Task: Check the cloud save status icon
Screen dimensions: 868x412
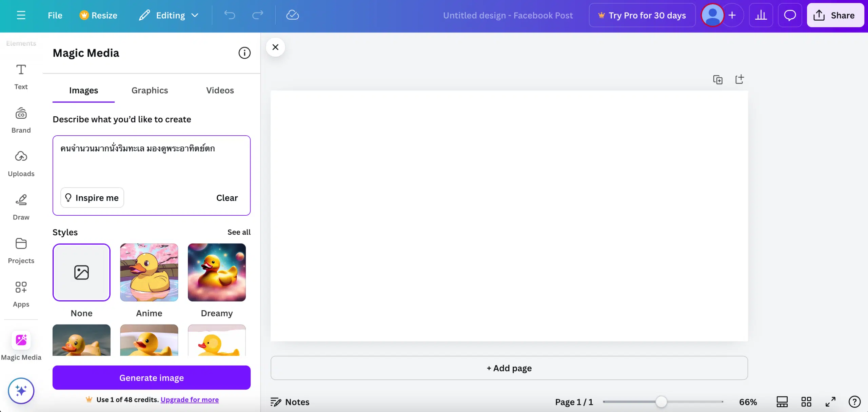Action: coord(292,15)
